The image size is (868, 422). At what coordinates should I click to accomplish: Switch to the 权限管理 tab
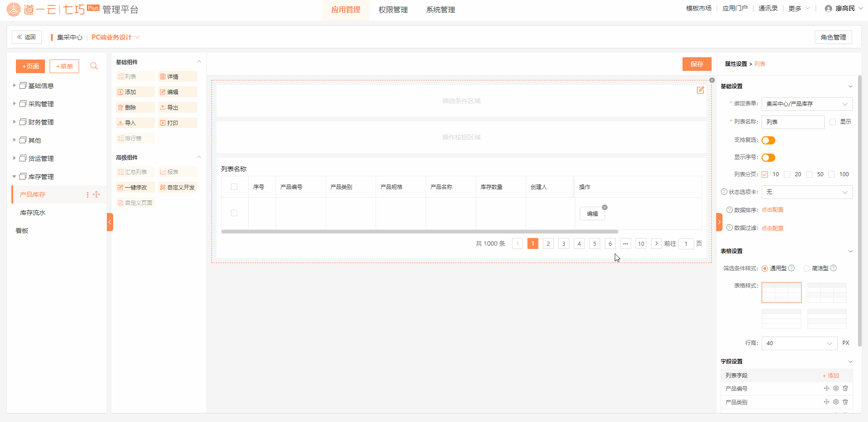click(393, 10)
